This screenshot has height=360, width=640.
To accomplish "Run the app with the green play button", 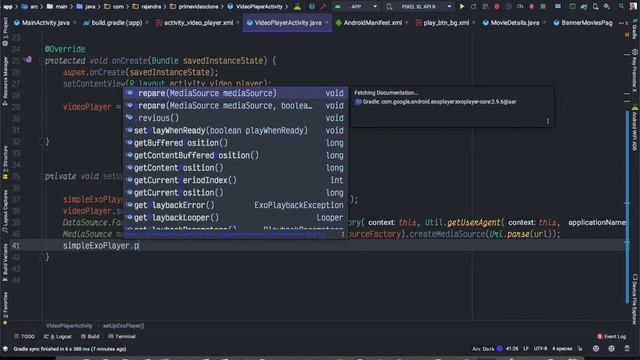I will point(462,7).
